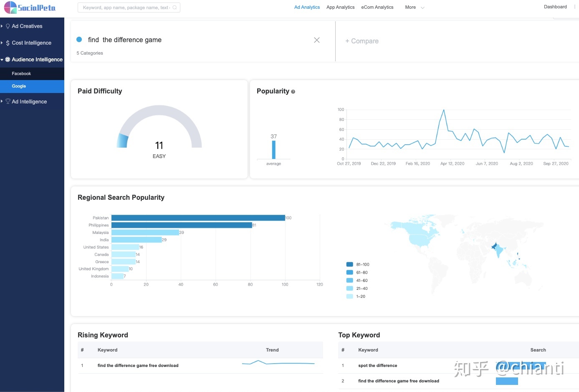
Task: Open rising keyword find the difference game free download
Action: click(x=138, y=366)
